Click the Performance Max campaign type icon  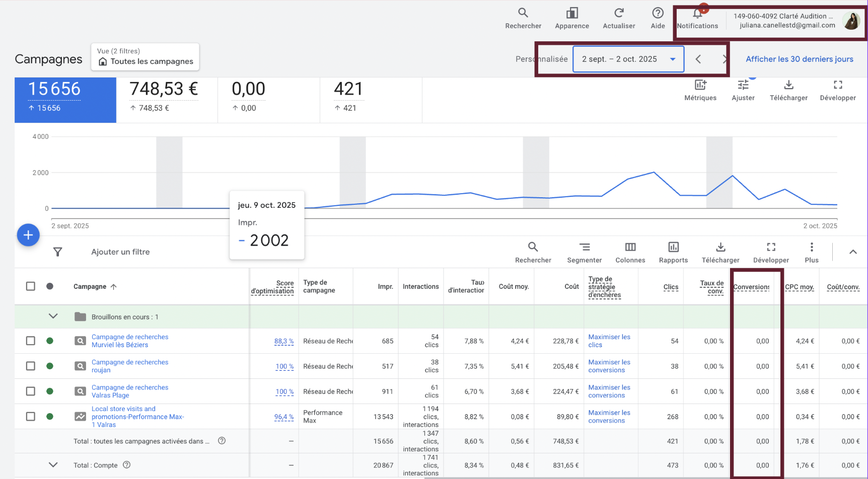click(x=80, y=416)
